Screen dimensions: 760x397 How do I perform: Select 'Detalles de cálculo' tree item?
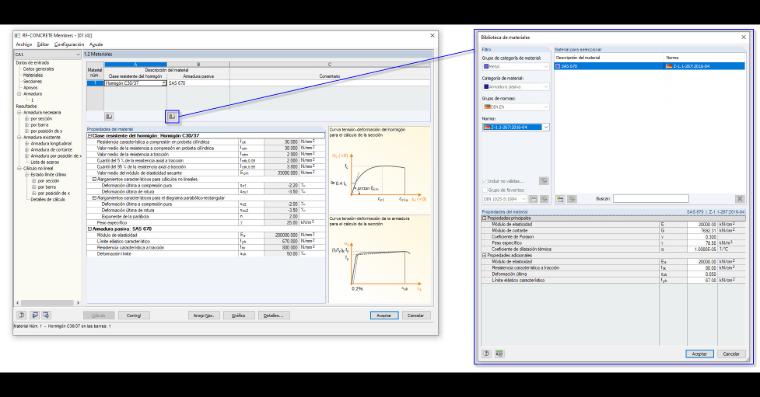[48, 199]
